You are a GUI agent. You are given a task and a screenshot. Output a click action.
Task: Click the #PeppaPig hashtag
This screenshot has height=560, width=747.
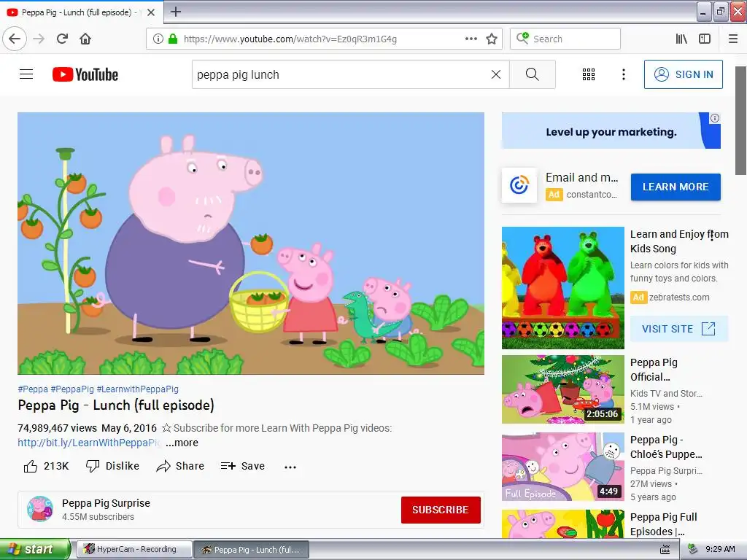tap(72, 389)
